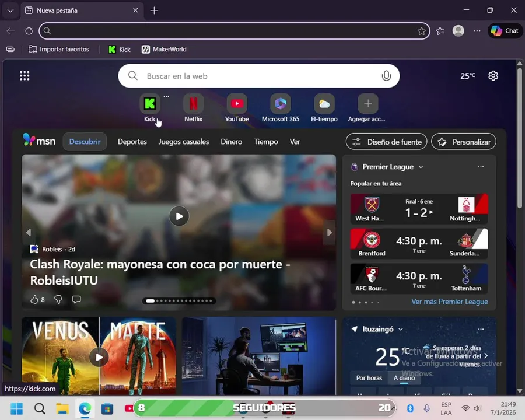
Task: Open File Explorer from taskbar
Action: pyautogui.click(x=62, y=408)
